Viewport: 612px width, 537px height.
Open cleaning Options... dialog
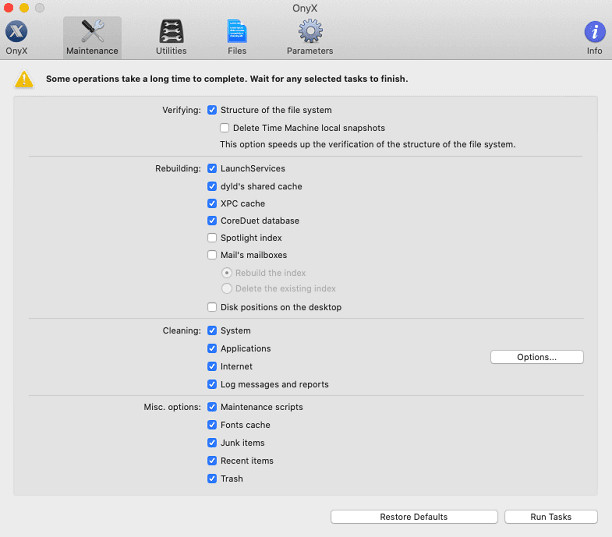pyautogui.click(x=537, y=357)
